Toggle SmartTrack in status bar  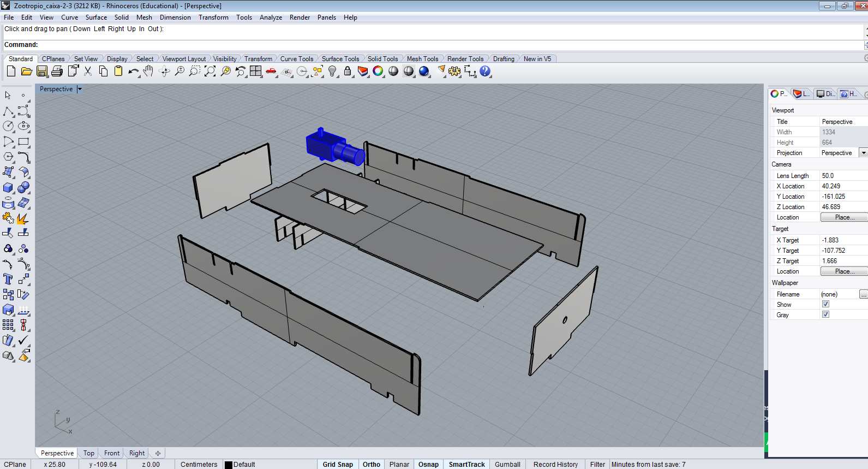(x=466, y=464)
